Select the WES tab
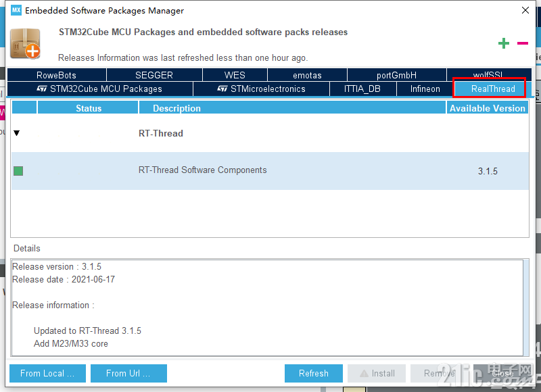 [235, 75]
